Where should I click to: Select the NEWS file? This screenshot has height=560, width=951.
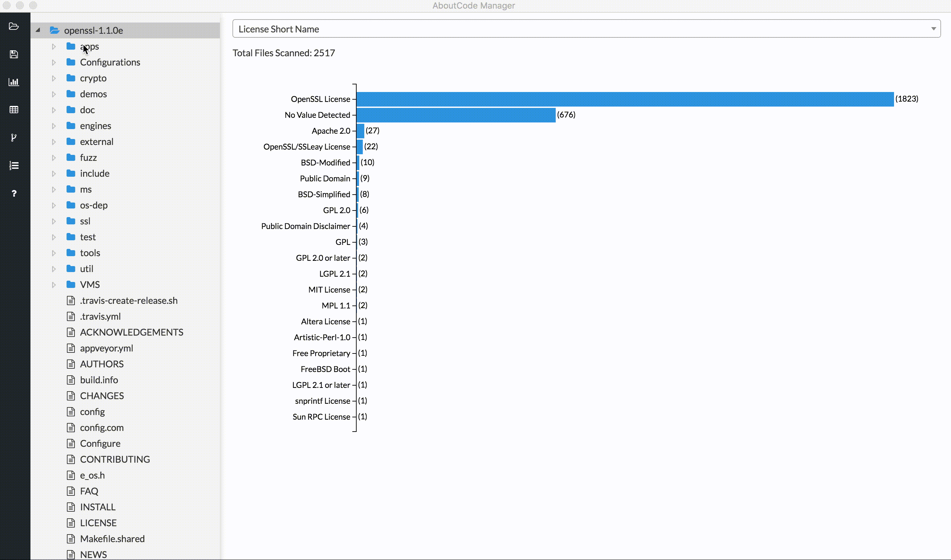click(93, 554)
